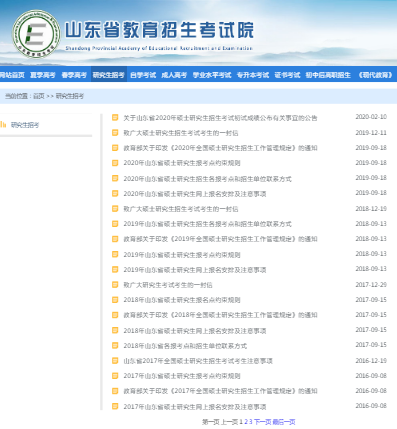The image size is (397, 429).
Task: Select the 研究生招考 navigation tab
Action: coord(109,75)
